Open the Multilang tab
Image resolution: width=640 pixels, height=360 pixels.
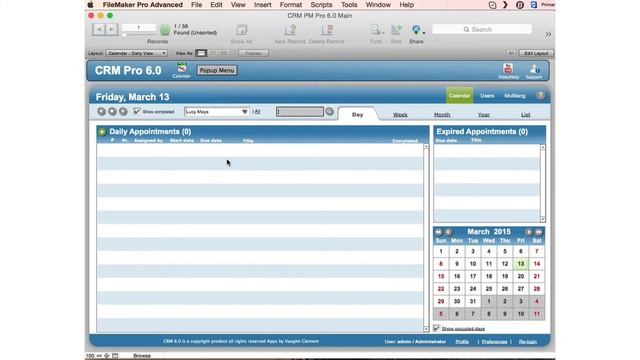click(x=515, y=96)
